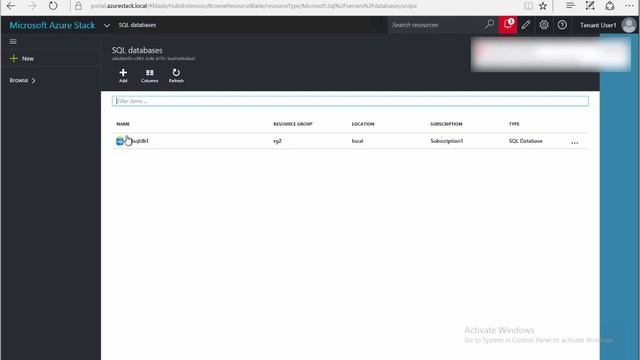The height and width of the screenshot is (360, 640).
Task: Click the search magnifier icon
Action: 489,24
